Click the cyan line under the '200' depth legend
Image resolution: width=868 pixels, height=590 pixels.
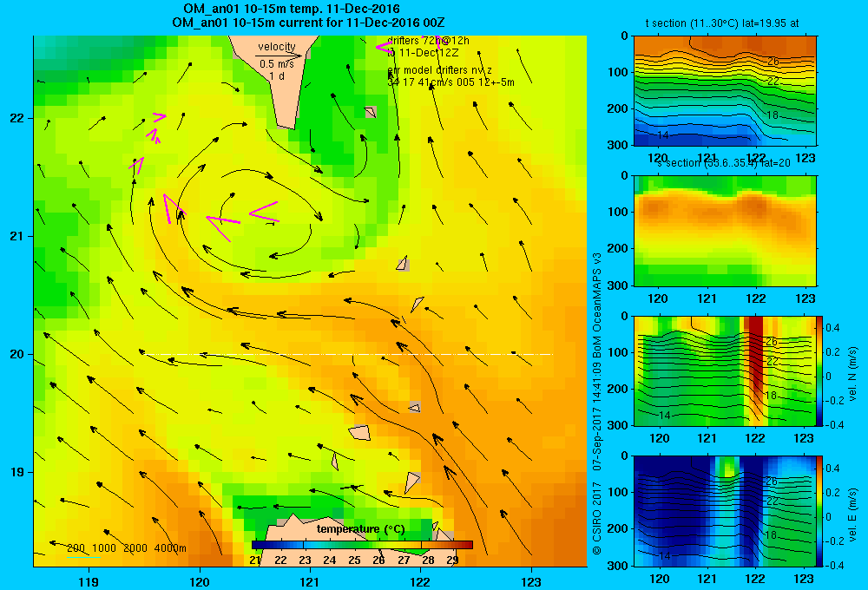coord(83,557)
